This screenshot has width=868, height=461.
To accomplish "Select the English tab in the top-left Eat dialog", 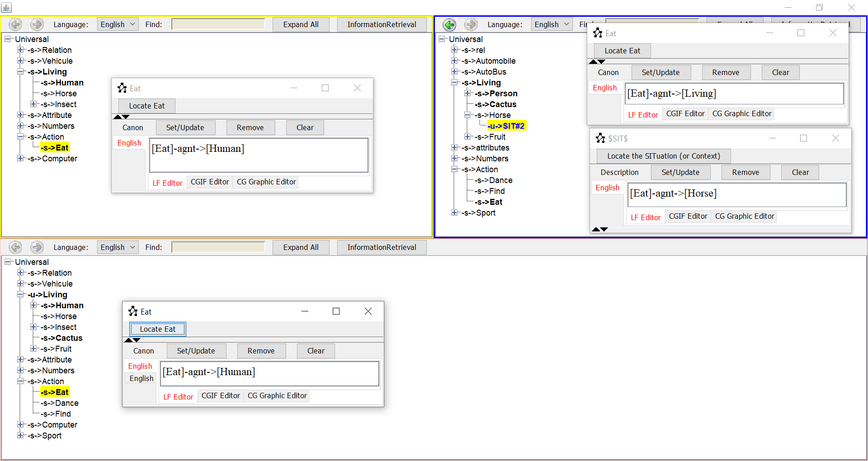I will tap(129, 143).
